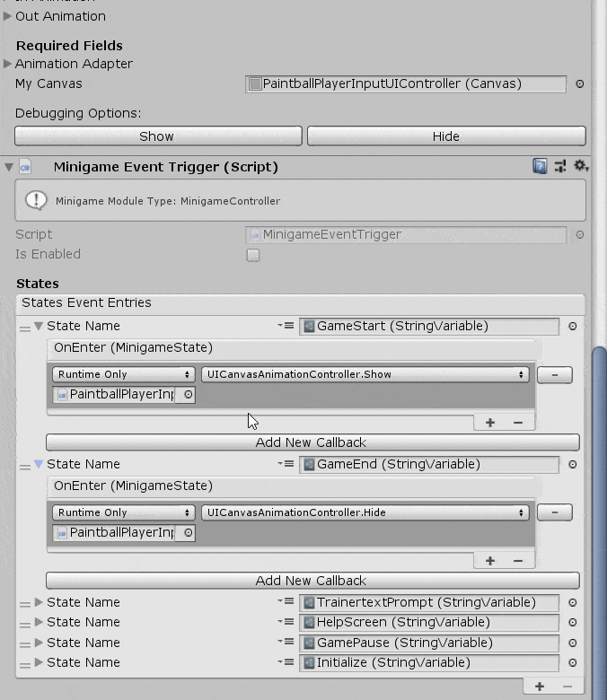Grab the drag handle of GamePause entry

[25, 645]
